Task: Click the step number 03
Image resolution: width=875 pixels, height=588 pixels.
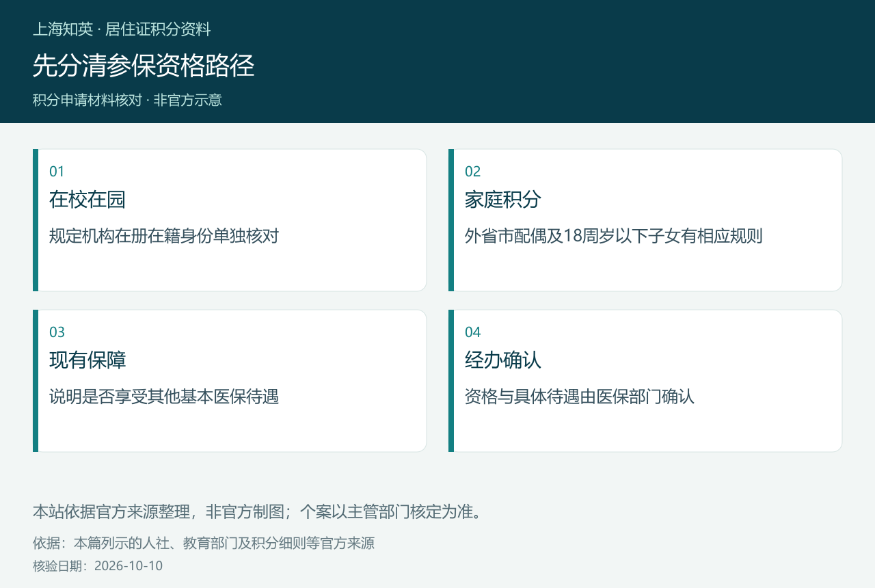Action: click(57, 332)
